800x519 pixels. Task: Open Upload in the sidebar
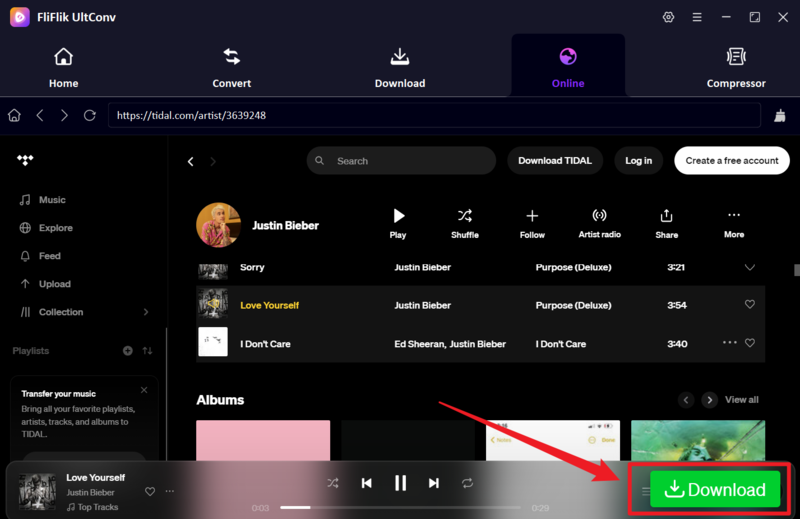click(x=45, y=284)
